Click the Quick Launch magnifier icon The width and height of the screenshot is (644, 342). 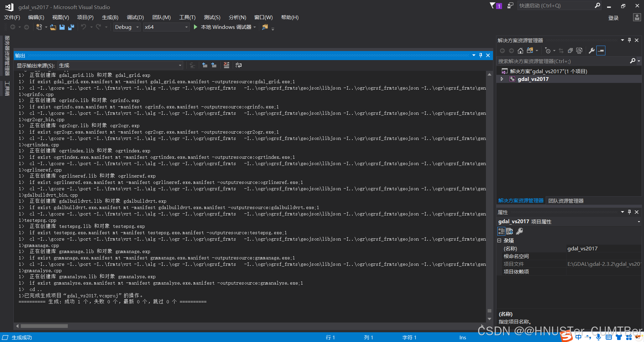(x=597, y=5)
